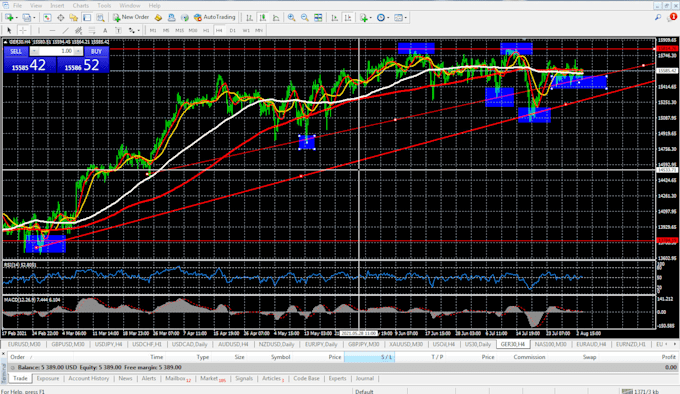Select the horizontal line drawing tool
Image resolution: width=680 pixels, height=394 pixels.
52,30
